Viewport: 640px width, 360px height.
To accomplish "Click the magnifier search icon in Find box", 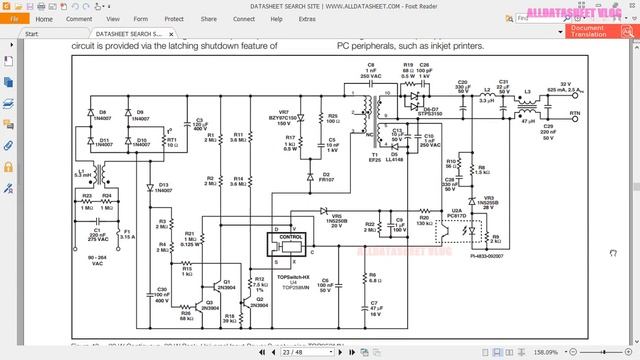I will [x=567, y=19].
